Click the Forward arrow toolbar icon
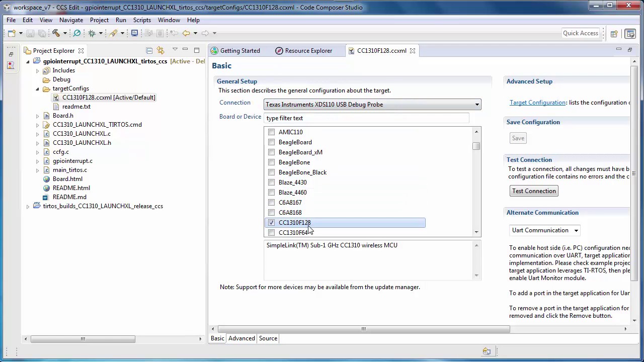 205,33
